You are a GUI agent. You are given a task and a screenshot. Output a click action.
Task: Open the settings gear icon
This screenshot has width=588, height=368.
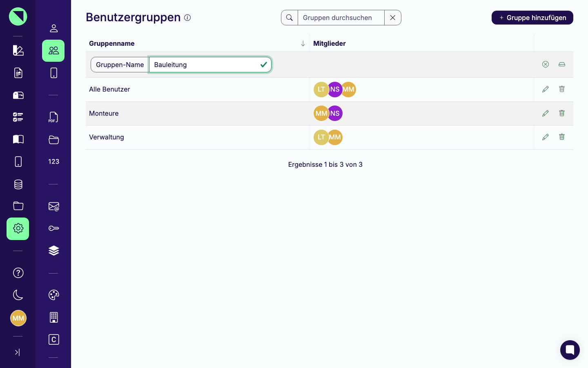point(18,229)
